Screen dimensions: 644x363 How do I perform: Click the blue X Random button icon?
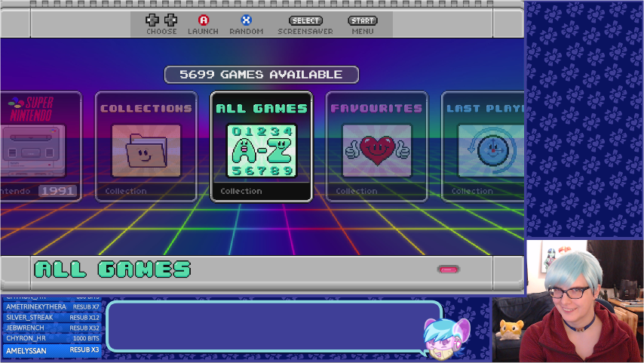click(246, 20)
